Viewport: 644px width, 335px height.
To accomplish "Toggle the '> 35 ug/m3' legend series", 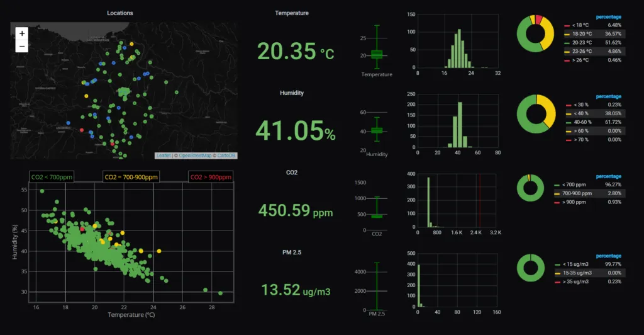I will 575,281.
